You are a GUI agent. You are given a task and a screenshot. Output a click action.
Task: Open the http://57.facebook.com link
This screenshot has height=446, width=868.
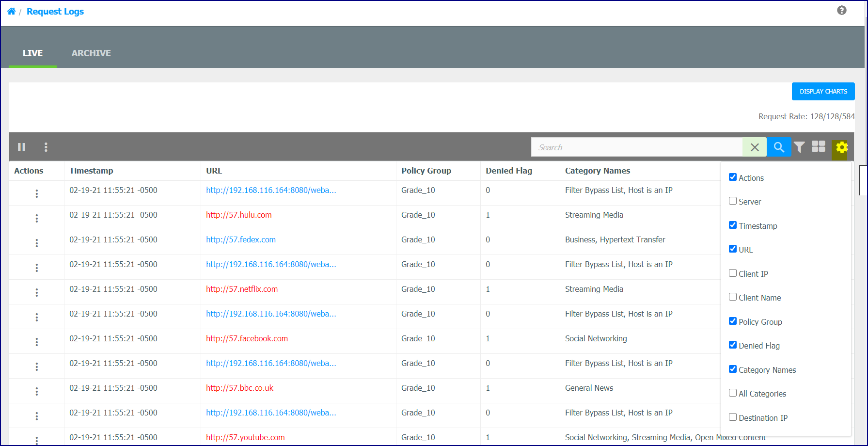pyautogui.click(x=247, y=338)
